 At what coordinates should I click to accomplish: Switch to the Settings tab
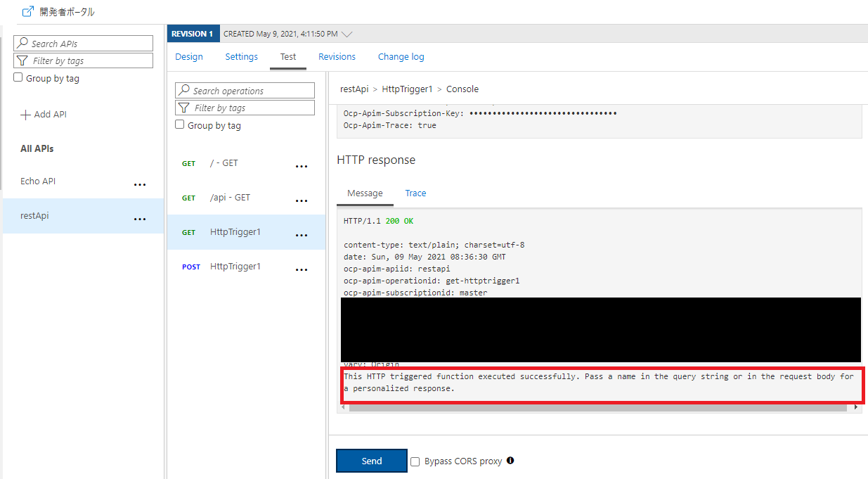click(242, 57)
